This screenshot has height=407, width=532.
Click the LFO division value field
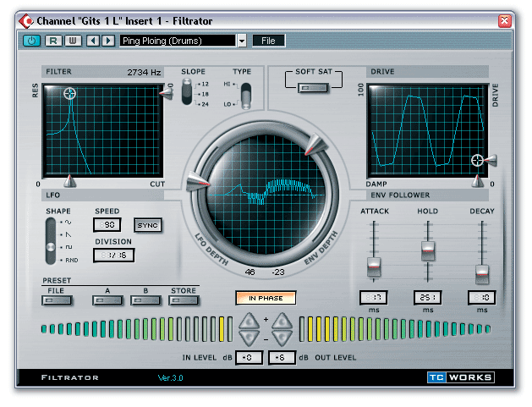pos(113,256)
